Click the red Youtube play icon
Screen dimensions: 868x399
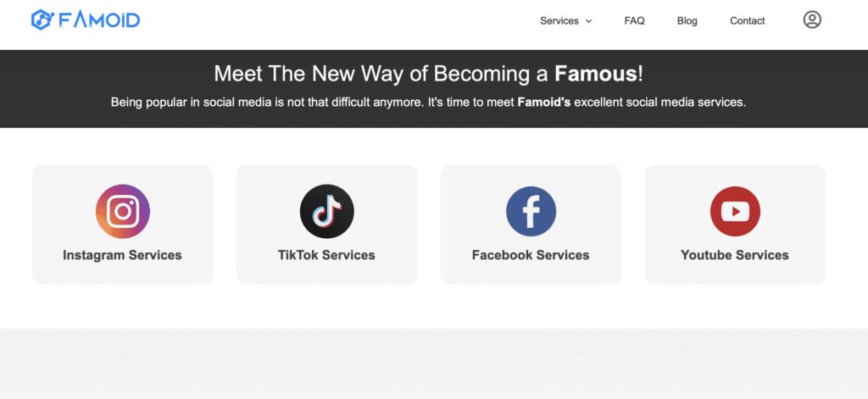click(735, 212)
